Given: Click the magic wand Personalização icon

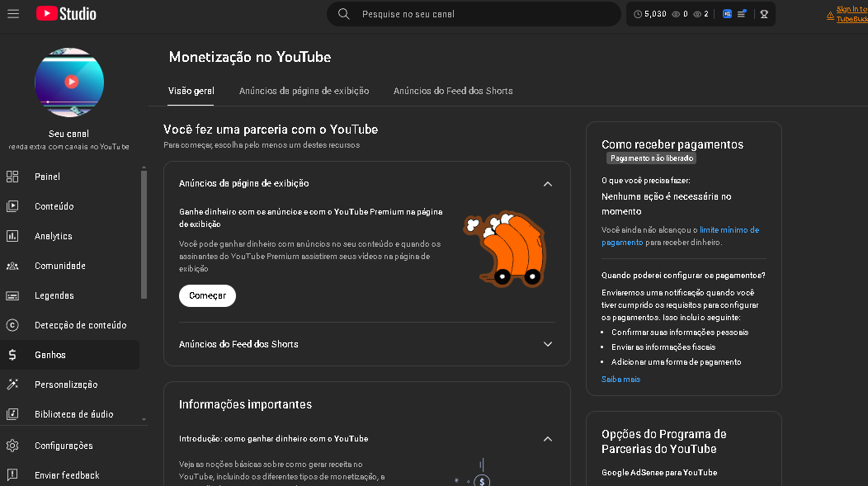Looking at the screenshot, I should click(x=12, y=385).
